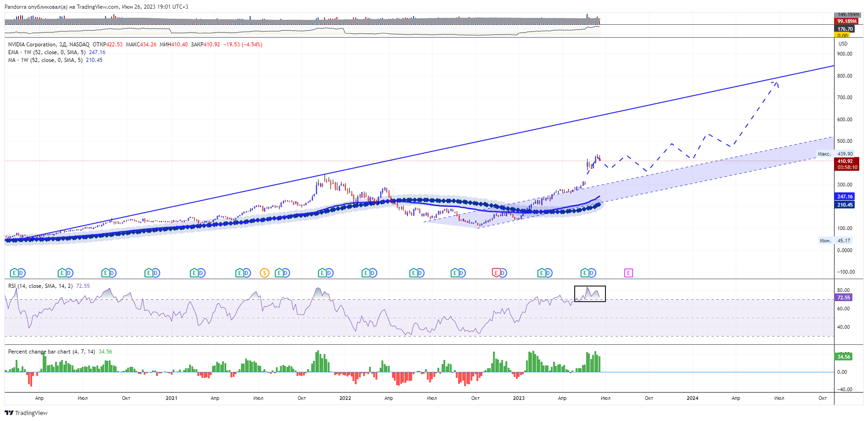Click the dividend D marker for Aug 2022
Viewport: 868px width, 421px height.
(x=462, y=273)
